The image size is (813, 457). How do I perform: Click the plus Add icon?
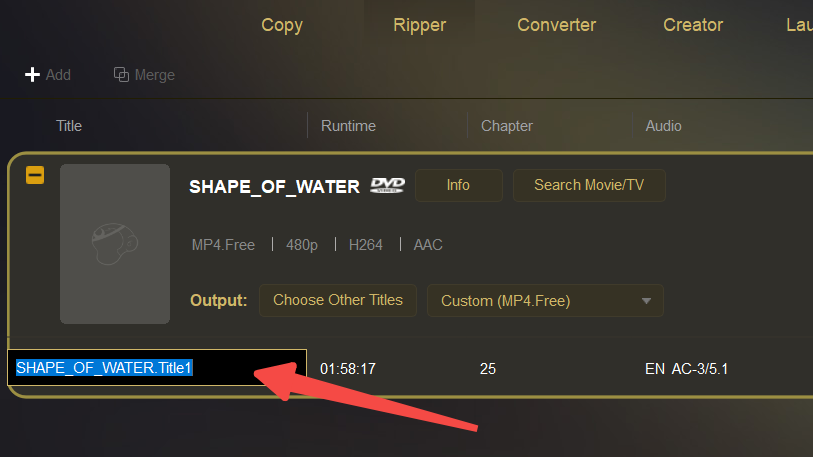coord(32,75)
